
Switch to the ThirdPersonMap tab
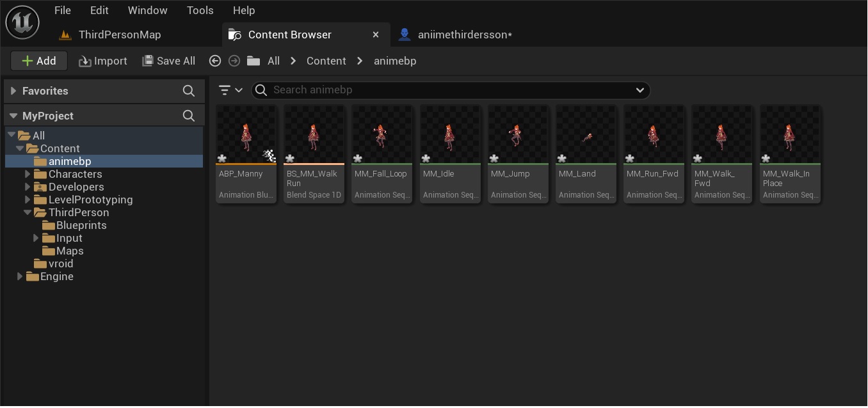pyautogui.click(x=109, y=35)
